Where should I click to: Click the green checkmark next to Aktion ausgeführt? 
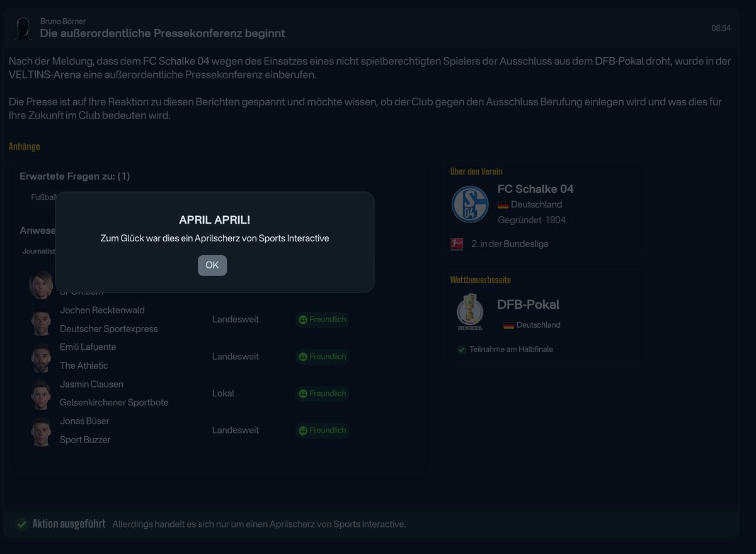coord(22,524)
